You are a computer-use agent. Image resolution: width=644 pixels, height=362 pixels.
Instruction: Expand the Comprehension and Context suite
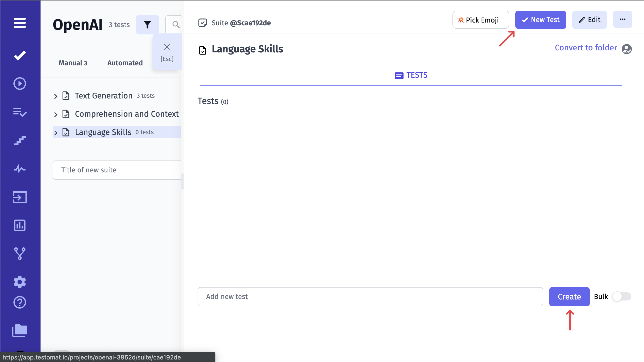pyautogui.click(x=56, y=114)
